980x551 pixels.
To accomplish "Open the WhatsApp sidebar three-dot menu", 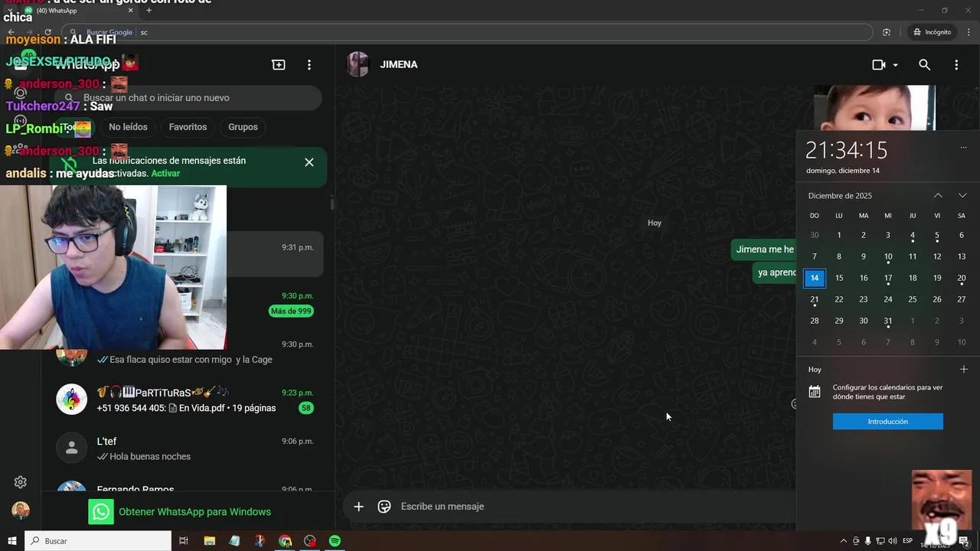I will [x=309, y=65].
